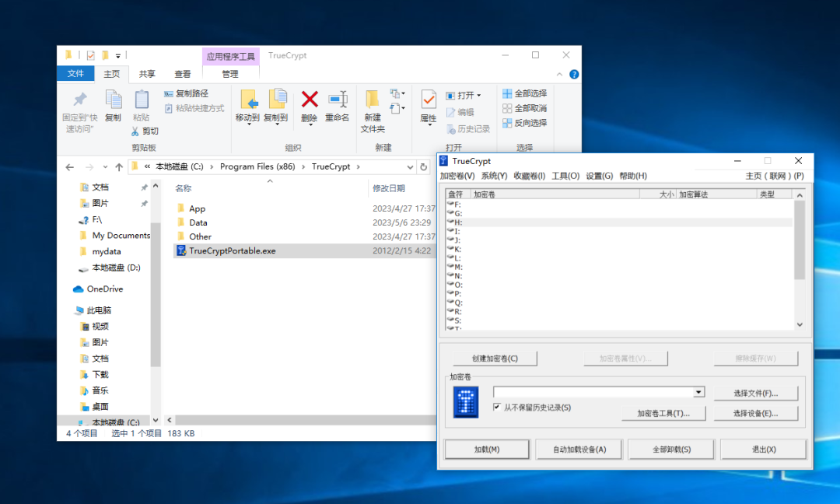
Task: Click the Rename icon in ribbon
Action: click(x=338, y=100)
